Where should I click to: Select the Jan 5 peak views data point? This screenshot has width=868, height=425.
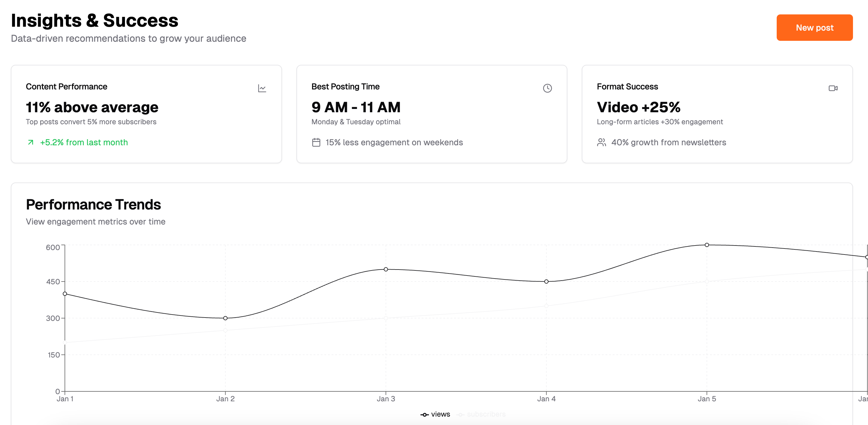click(x=707, y=245)
